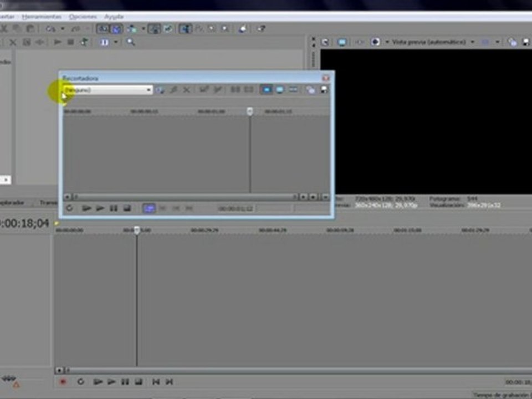Save snapshot to file in preview panel
Image resolution: width=532 pixels, height=399 pixels.
click(x=526, y=42)
